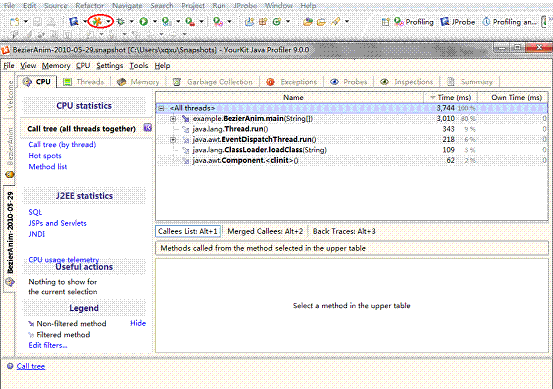This screenshot has height=389, width=553.
Task: Sort by Time (ms) column header
Action: [x=450, y=97]
